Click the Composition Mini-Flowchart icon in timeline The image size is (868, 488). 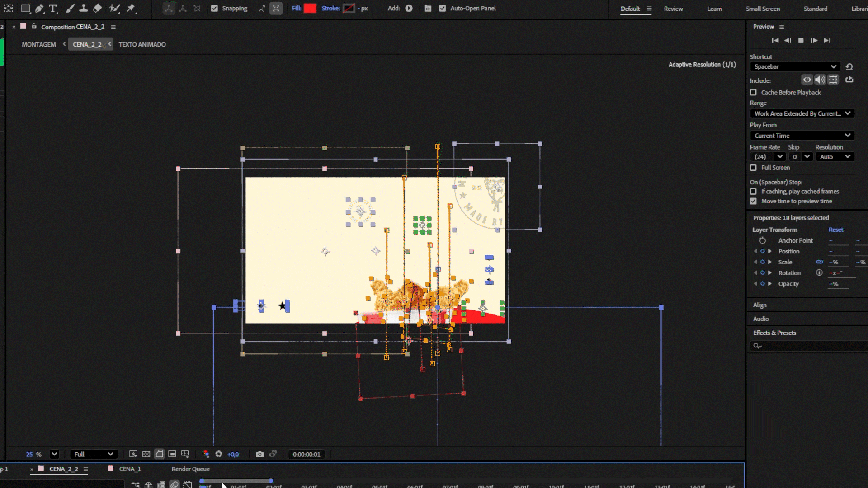point(135,484)
